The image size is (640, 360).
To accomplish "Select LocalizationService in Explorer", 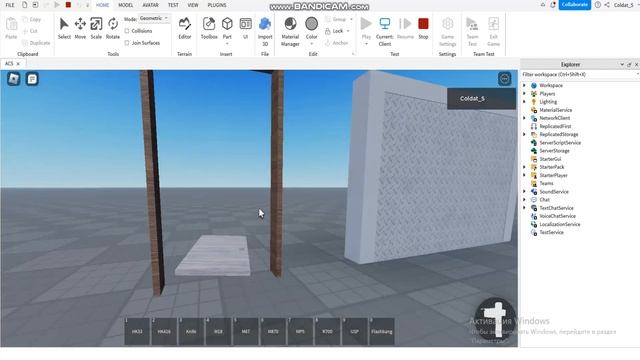I will (x=560, y=224).
